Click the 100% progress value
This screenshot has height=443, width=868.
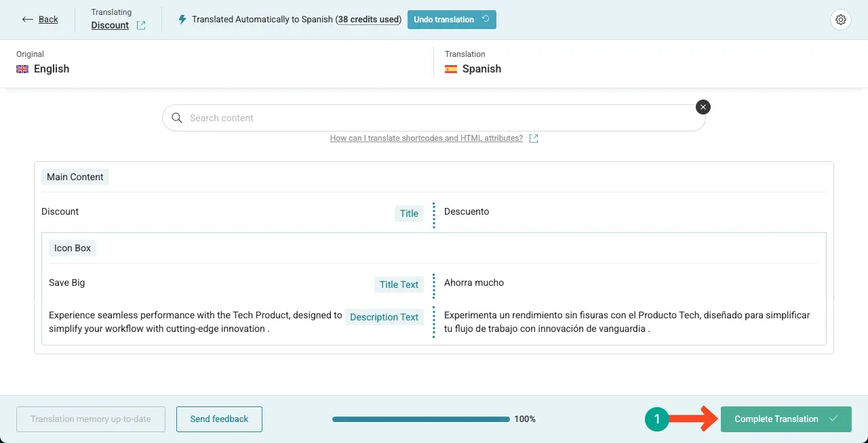click(x=525, y=419)
